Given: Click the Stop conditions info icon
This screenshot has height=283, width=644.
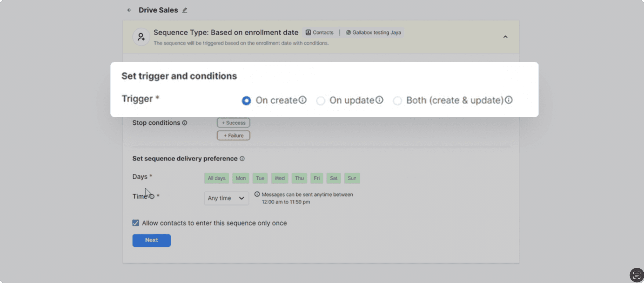Looking at the screenshot, I should [x=185, y=123].
